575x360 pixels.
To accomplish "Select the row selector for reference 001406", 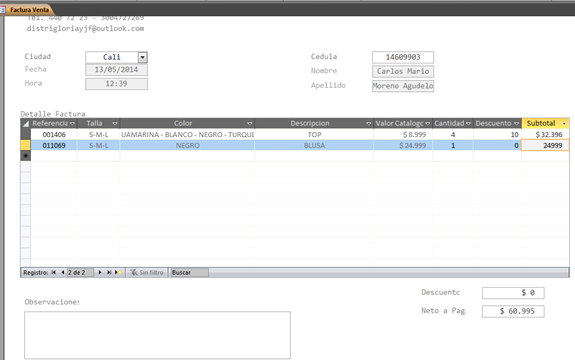I will click(26, 135).
